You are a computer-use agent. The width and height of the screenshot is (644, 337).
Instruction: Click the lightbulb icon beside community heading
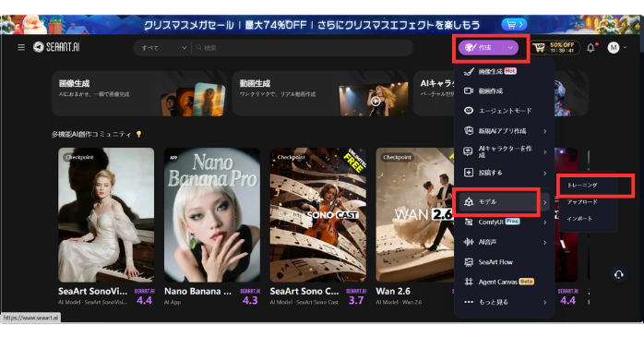point(138,135)
